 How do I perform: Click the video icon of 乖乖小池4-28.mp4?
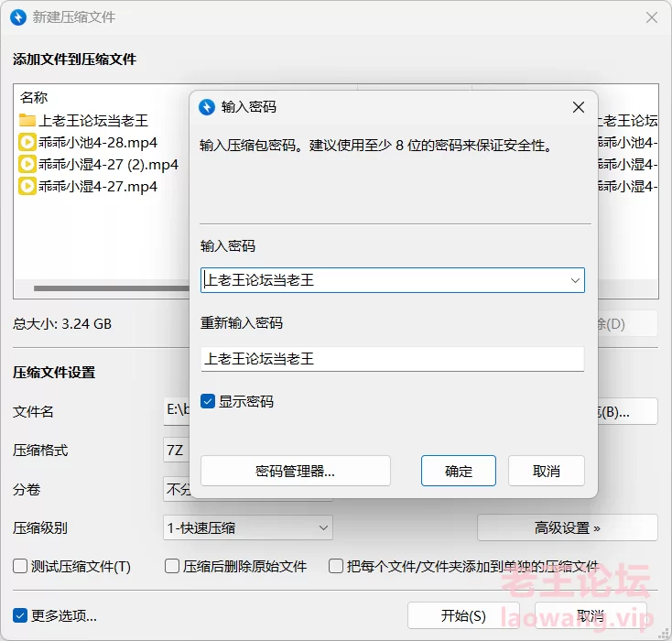[27, 143]
